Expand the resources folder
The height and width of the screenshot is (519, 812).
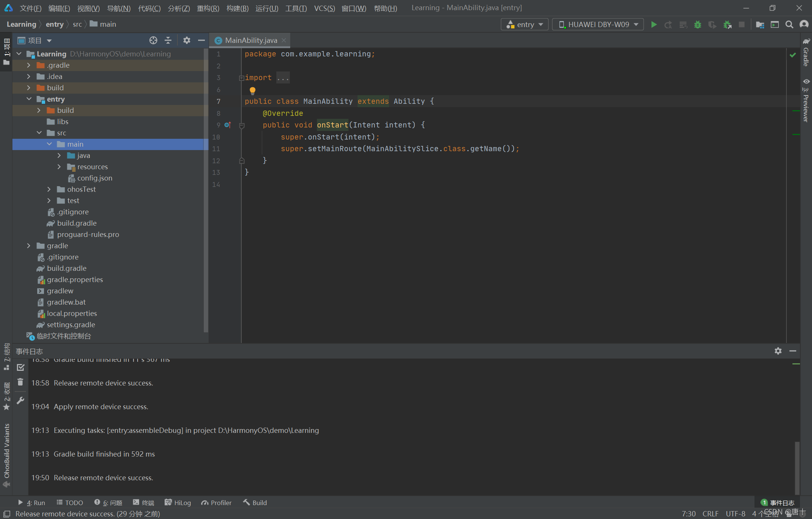(x=59, y=167)
